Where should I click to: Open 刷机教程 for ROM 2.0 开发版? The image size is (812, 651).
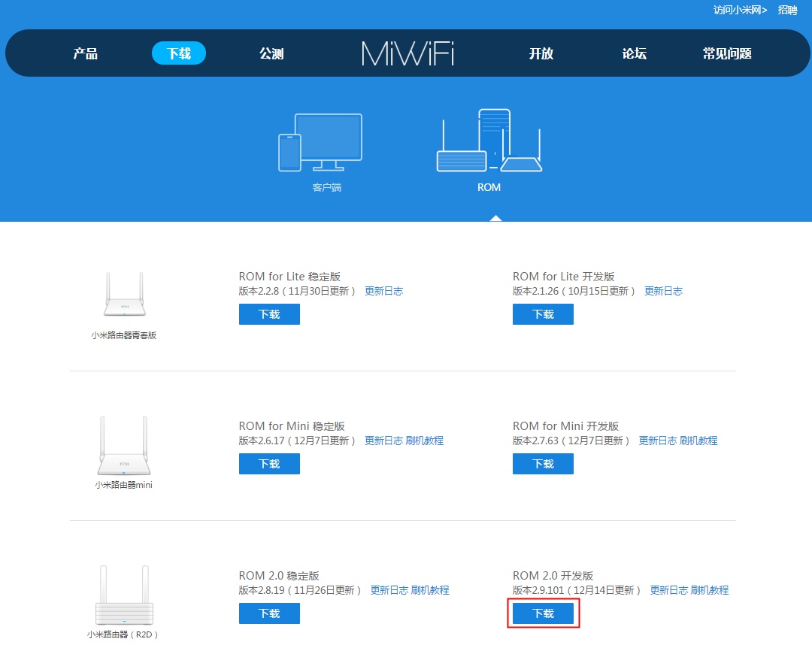(x=710, y=590)
